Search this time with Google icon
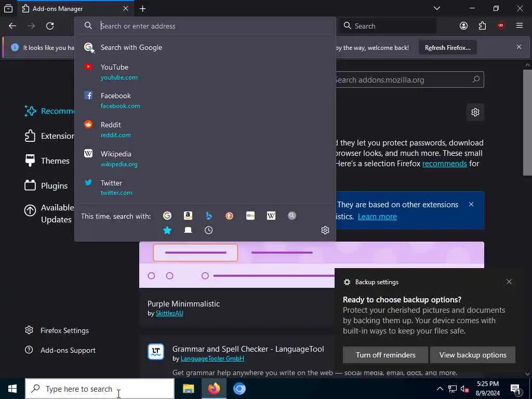Image resolution: width=532 pixels, height=399 pixels. [167, 216]
